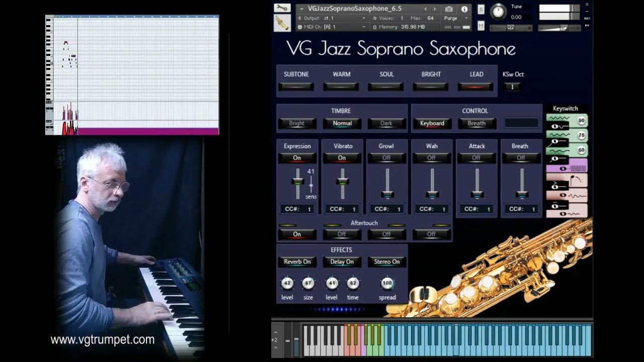Set timbre to Dark
The height and width of the screenshot is (362, 644).
point(386,123)
